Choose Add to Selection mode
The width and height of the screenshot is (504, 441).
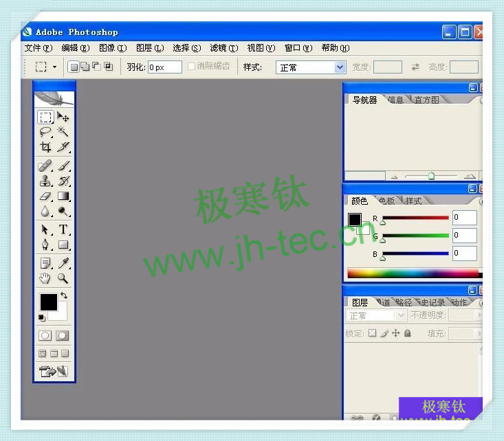(85, 67)
